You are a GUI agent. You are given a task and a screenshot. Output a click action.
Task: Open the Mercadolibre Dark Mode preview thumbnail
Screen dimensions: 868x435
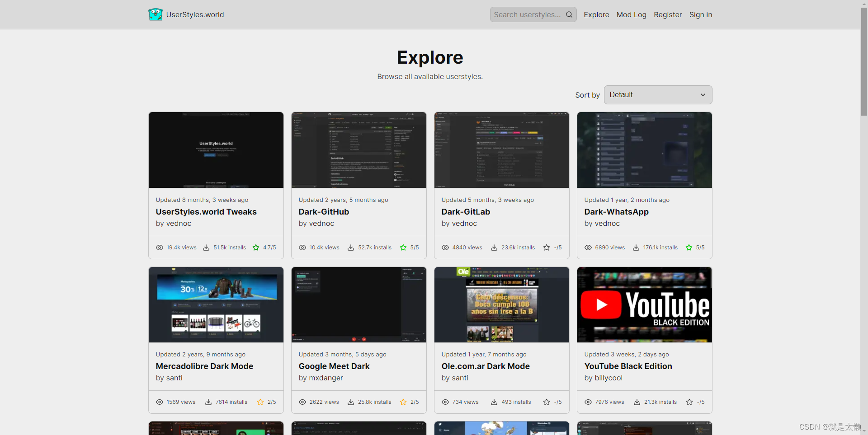[x=216, y=304]
